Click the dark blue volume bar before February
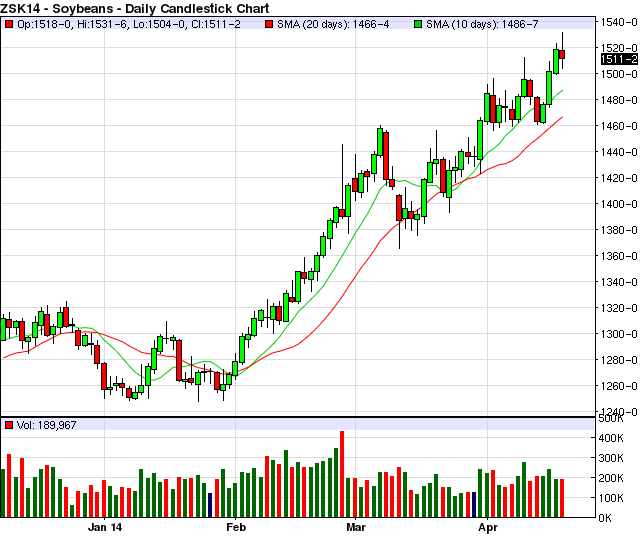 click(210, 505)
